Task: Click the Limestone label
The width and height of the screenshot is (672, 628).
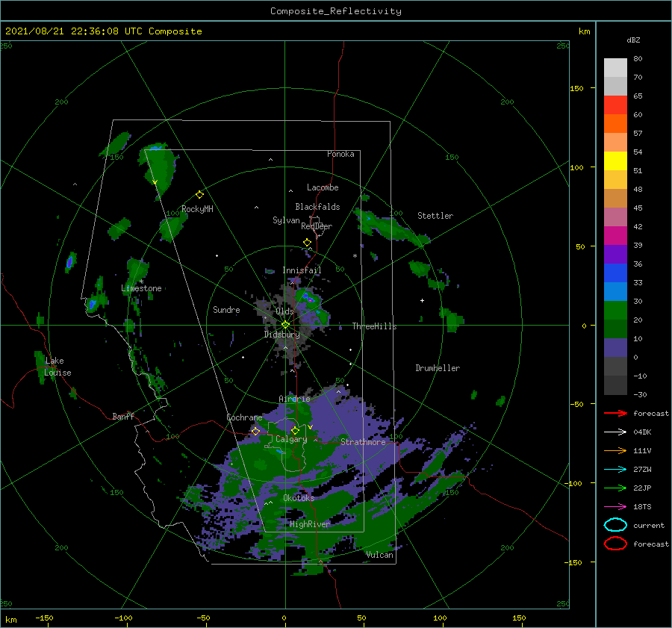Action: coord(141,288)
